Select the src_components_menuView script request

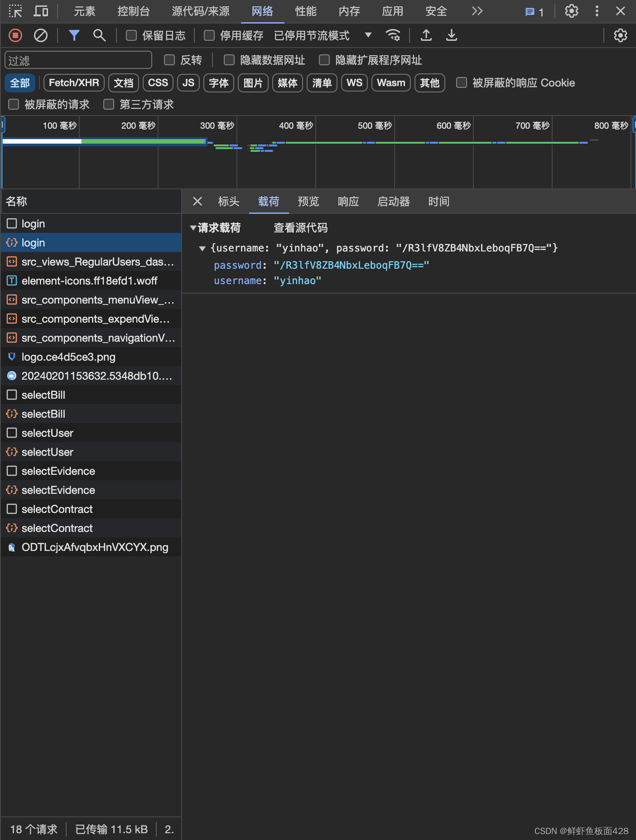click(91, 300)
